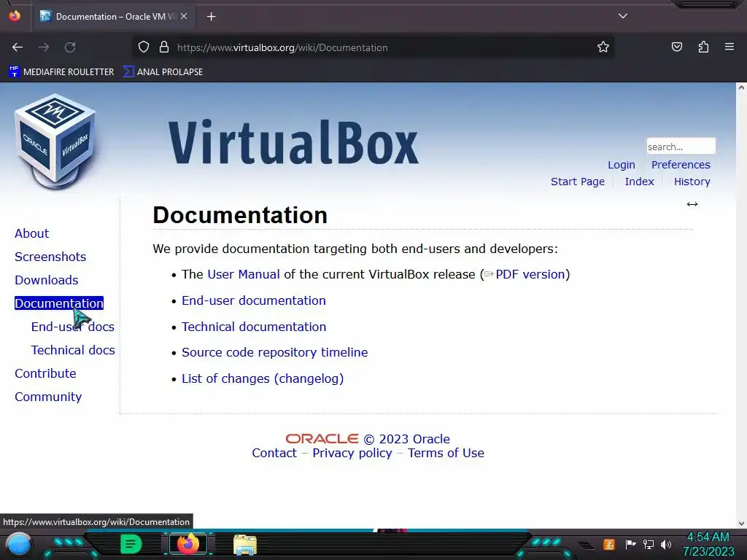
Task: Open the Save to Pocket icon
Action: point(676,47)
